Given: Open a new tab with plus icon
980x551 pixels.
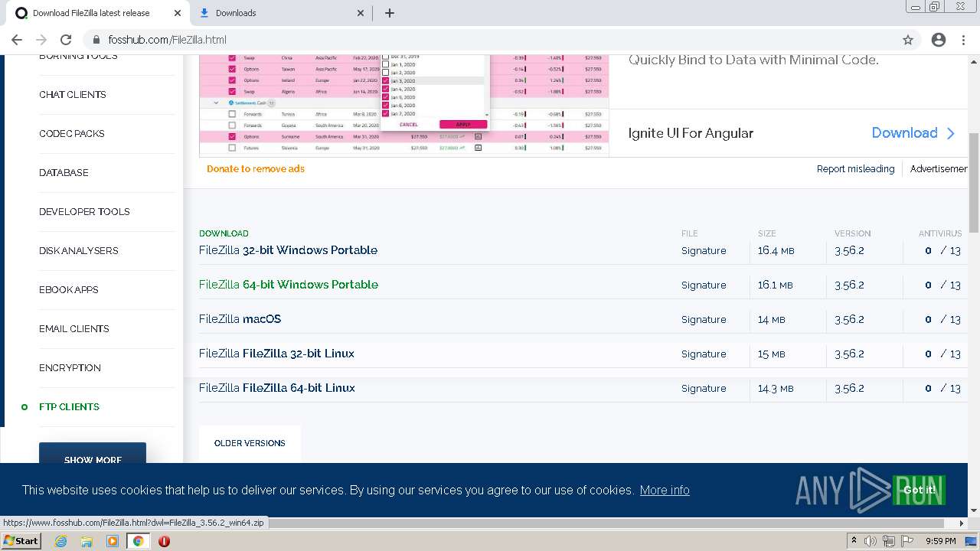Looking at the screenshot, I should 390,13.
